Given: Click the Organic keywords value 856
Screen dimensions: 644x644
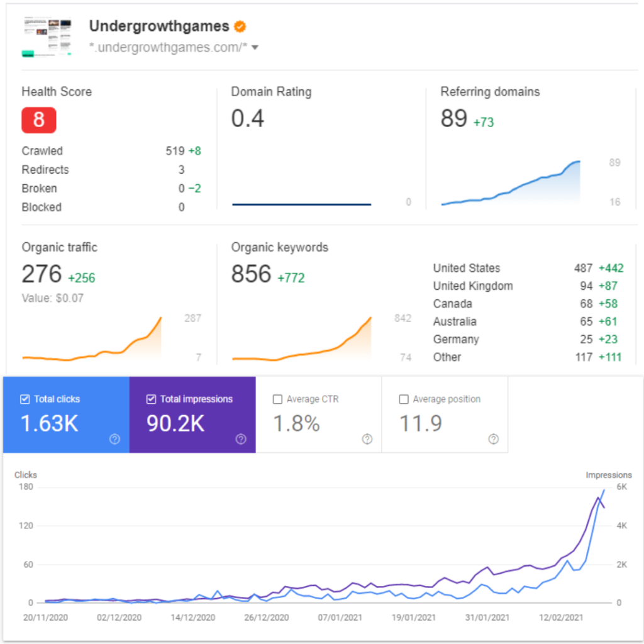Looking at the screenshot, I should (x=251, y=274).
